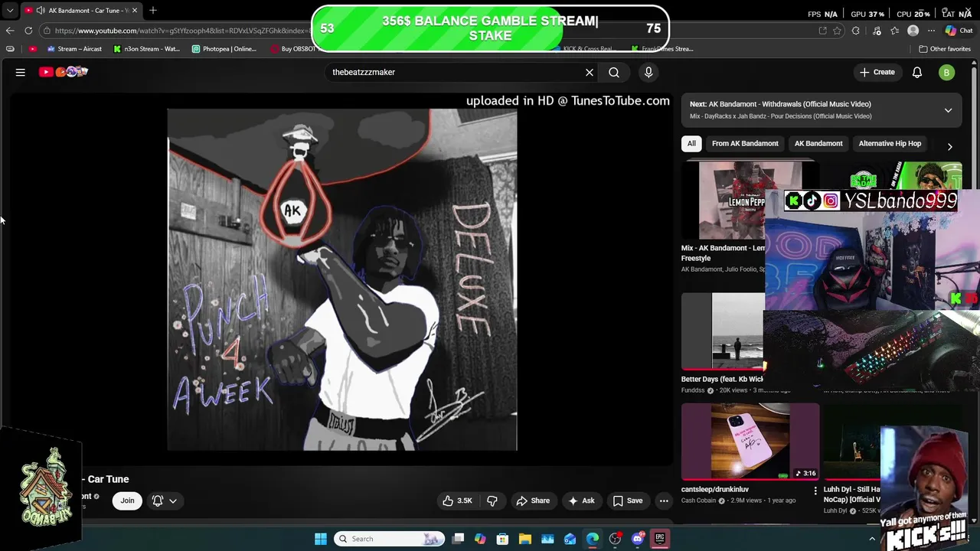Go back in the browser

point(10,31)
